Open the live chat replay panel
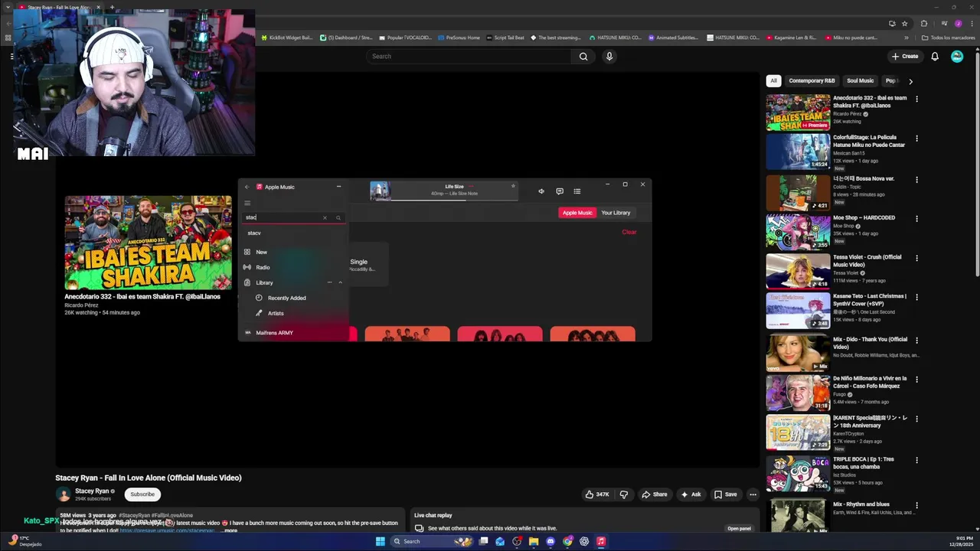980x551 pixels. point(739,528)
